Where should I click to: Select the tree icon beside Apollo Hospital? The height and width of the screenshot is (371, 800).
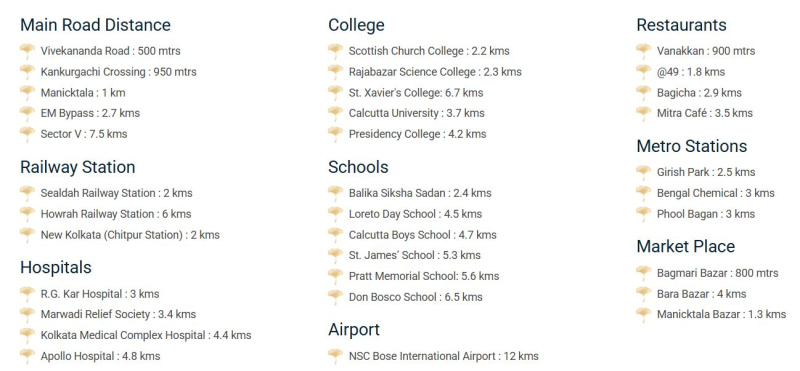[27, 356]
